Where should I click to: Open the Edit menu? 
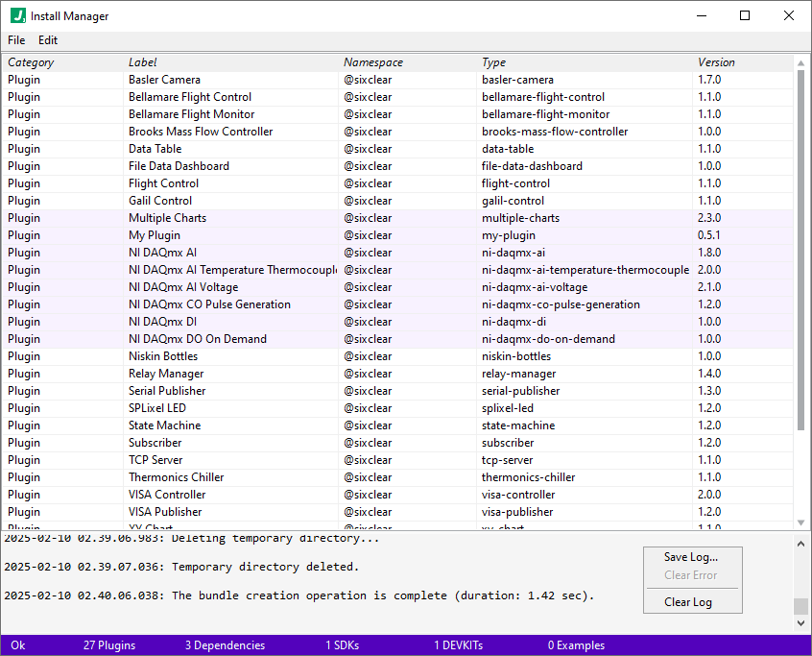[47, 40]
